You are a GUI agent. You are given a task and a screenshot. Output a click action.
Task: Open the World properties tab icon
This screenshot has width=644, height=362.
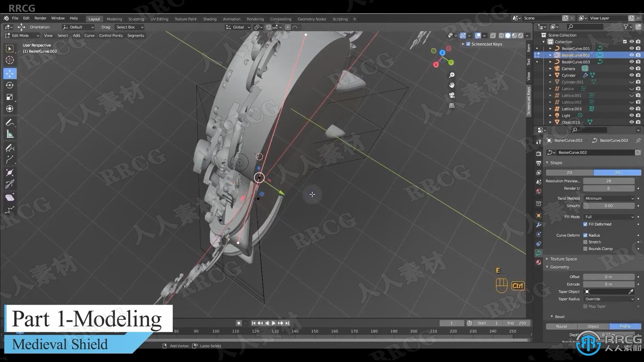(x=538, y=191)
